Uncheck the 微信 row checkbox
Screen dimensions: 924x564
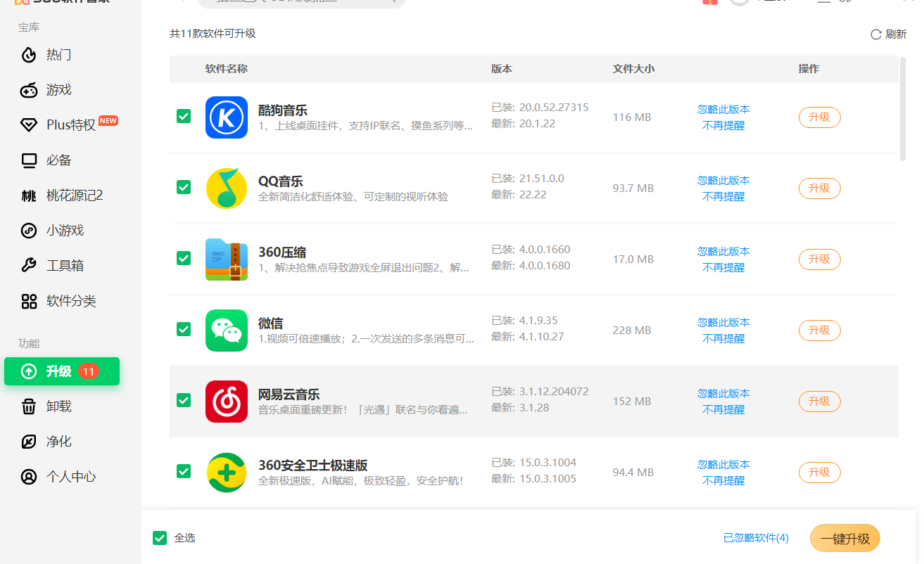point(184,329)
